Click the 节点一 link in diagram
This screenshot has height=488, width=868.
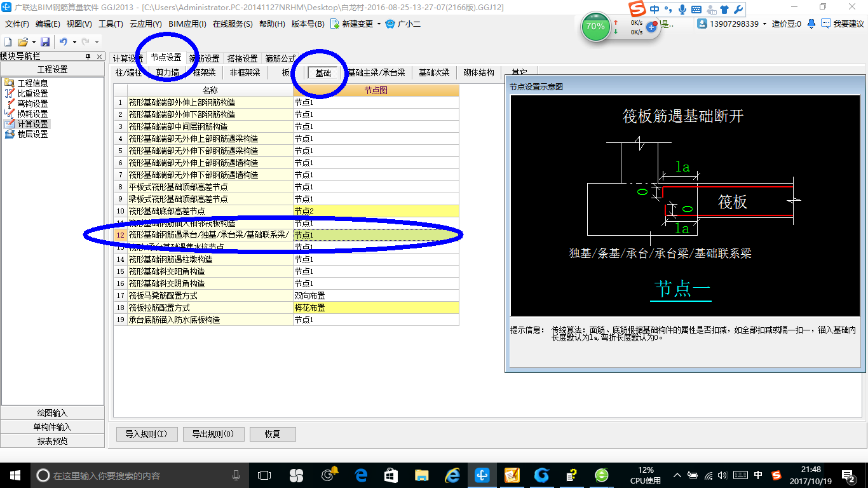(x=683, y=288)
